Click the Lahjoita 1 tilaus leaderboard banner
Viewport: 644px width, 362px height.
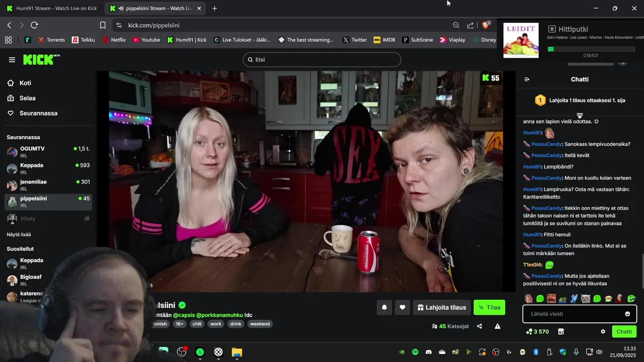[580, 101]
